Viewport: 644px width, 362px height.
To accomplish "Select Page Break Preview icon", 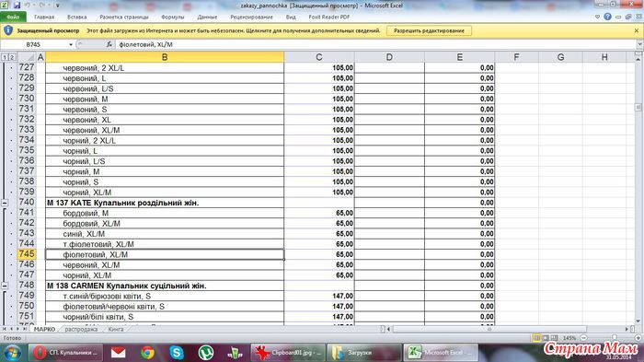I will [555, 338].
